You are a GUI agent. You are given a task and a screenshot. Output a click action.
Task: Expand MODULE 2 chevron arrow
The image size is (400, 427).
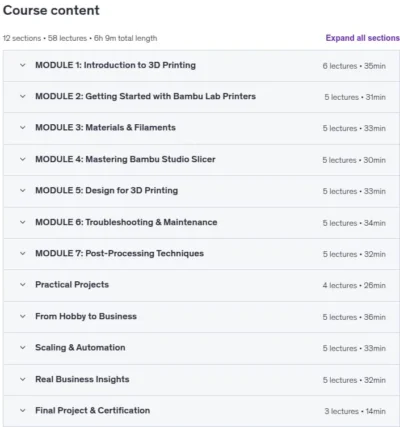[22, 97]
